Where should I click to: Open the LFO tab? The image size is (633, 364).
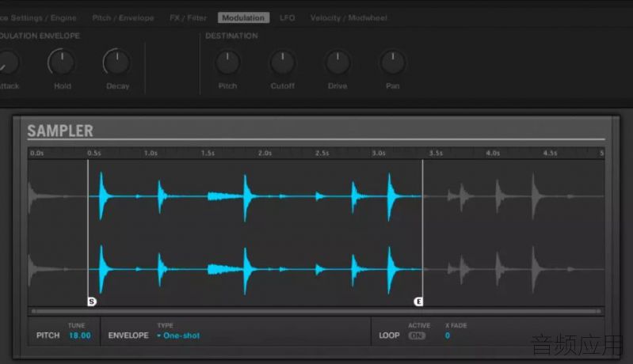click(287, 17)
